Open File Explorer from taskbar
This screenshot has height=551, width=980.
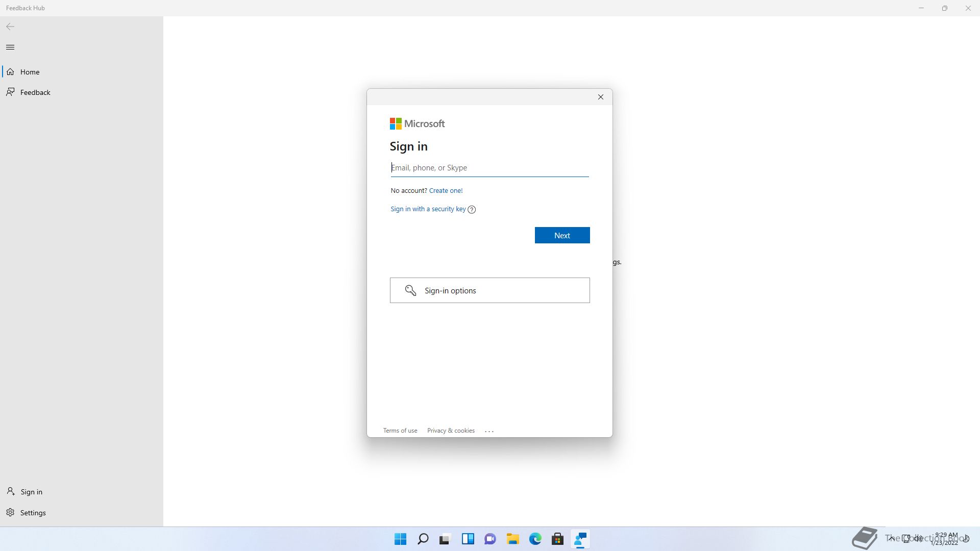coord(513,539)
